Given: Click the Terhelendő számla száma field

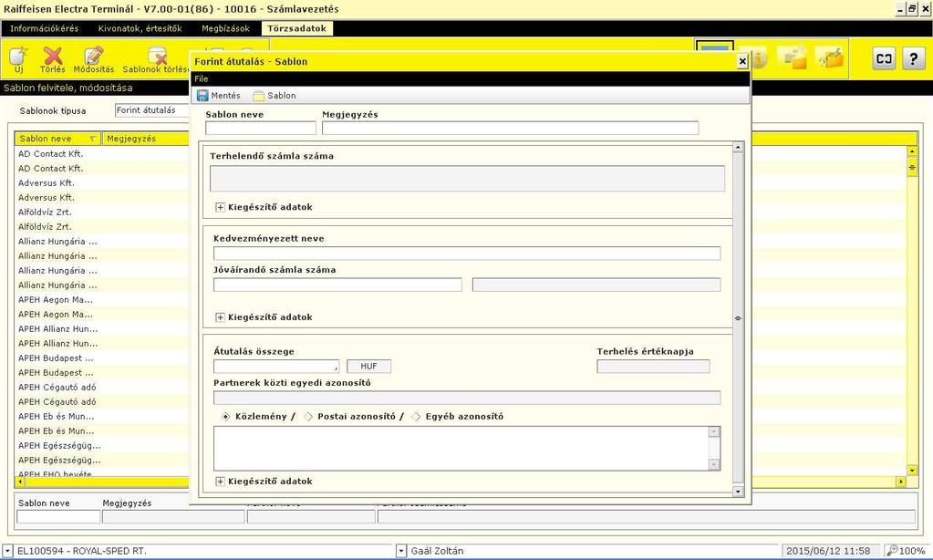Looking at the screenshot, I should (x=467, y=179).
